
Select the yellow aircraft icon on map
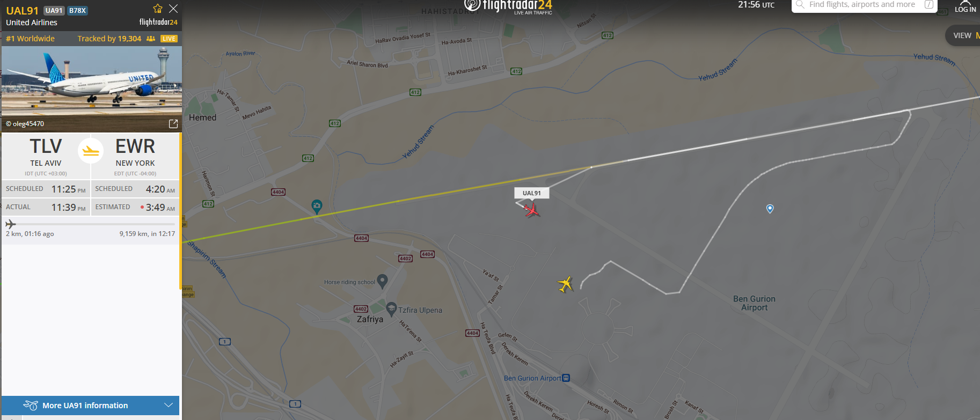pos(566,284)
